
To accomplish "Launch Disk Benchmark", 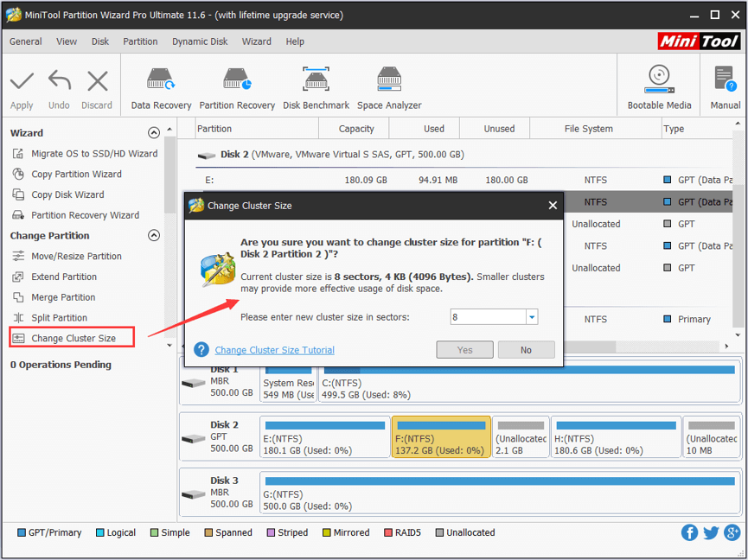I will tap(316, 84).
